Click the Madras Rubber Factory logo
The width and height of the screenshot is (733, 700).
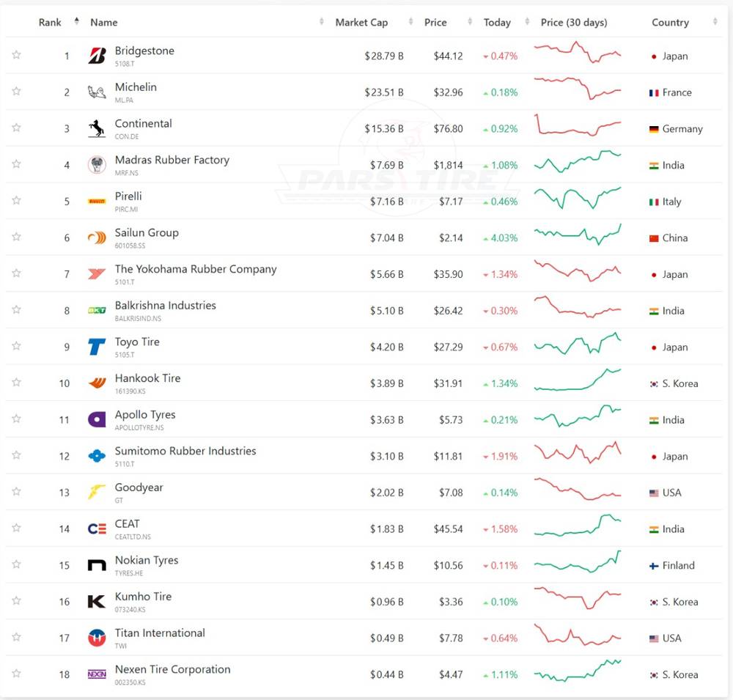97,165
